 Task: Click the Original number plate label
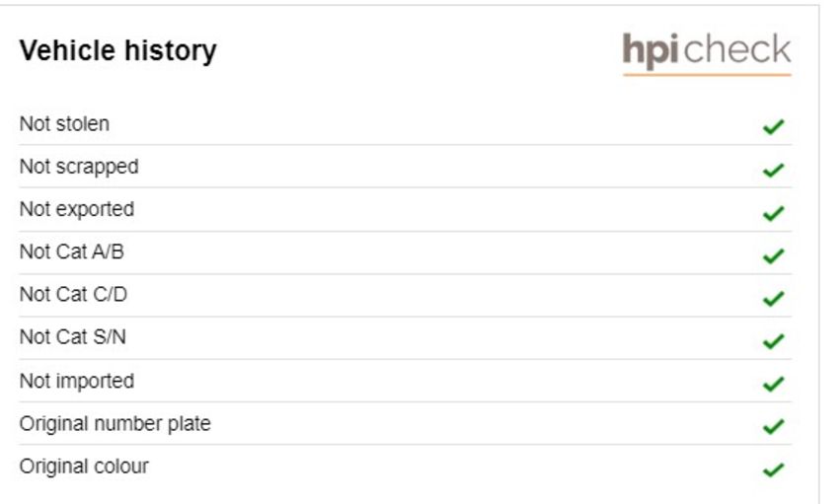pyautogui.click(x=115, y=424)
